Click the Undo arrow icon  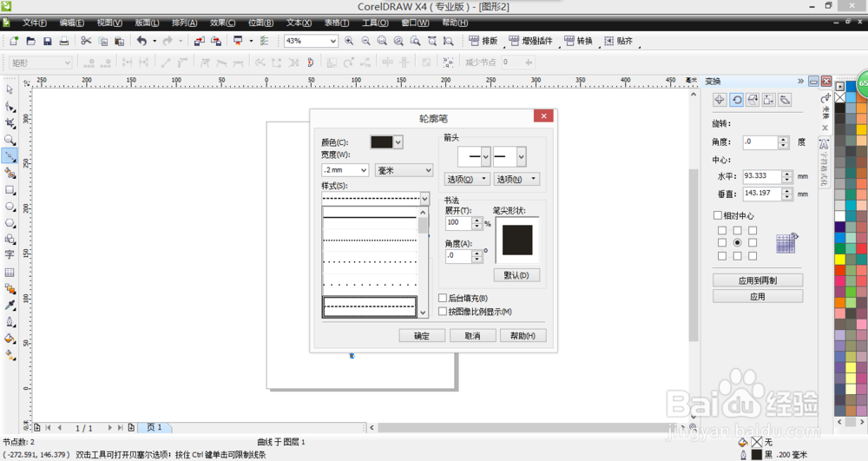pyautogui.click(x=141, y=41)
